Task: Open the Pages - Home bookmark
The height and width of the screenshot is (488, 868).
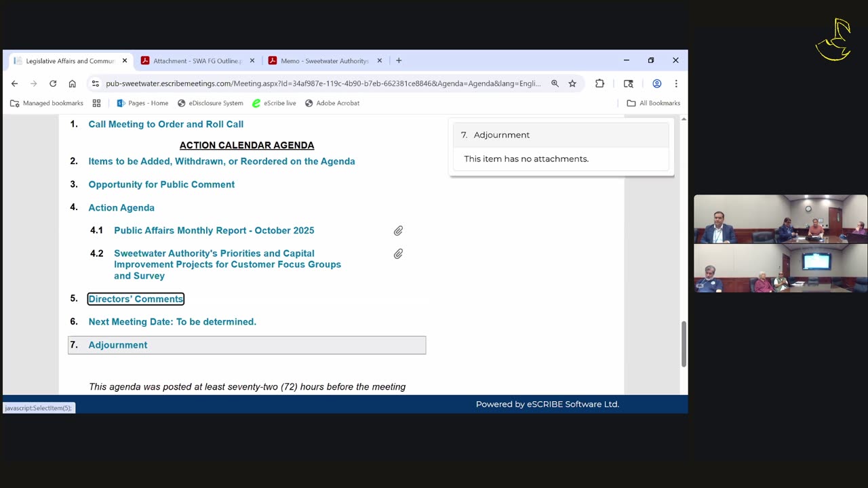Action: pos(142,103)
